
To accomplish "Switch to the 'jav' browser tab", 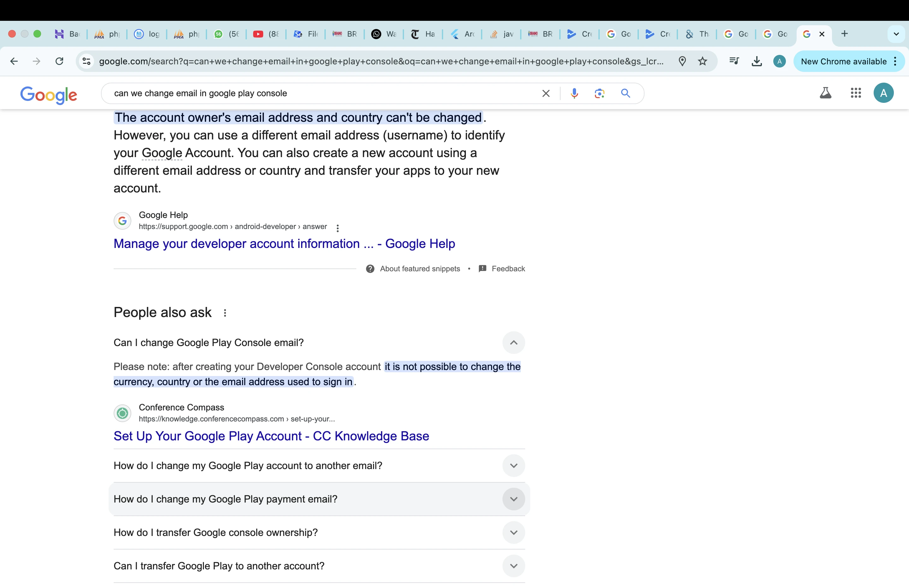I will tap(501, 34).
